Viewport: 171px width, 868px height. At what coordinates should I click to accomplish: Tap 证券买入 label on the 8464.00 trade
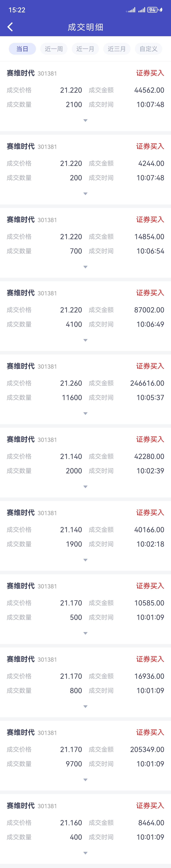point(150,806)
